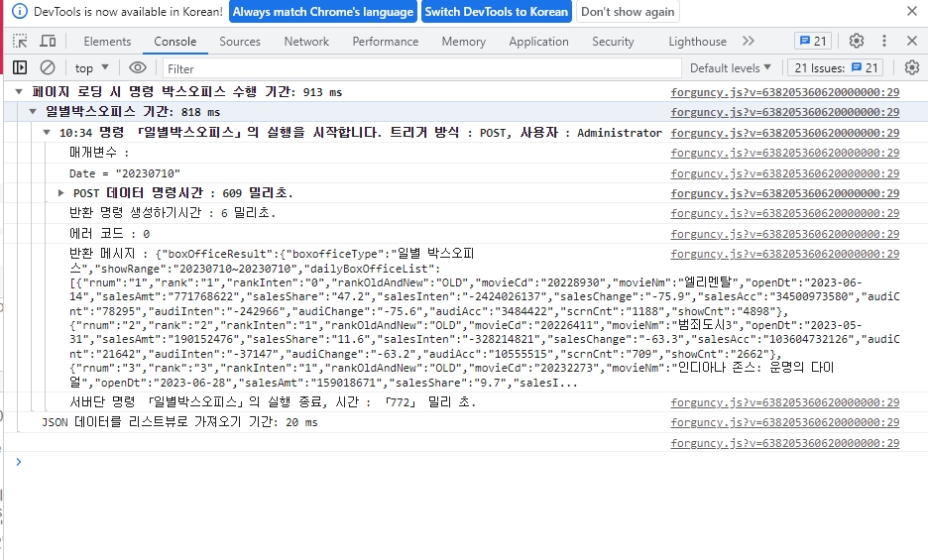Collapse the 일별박스오피스 기간 log group

coord(34,112)
